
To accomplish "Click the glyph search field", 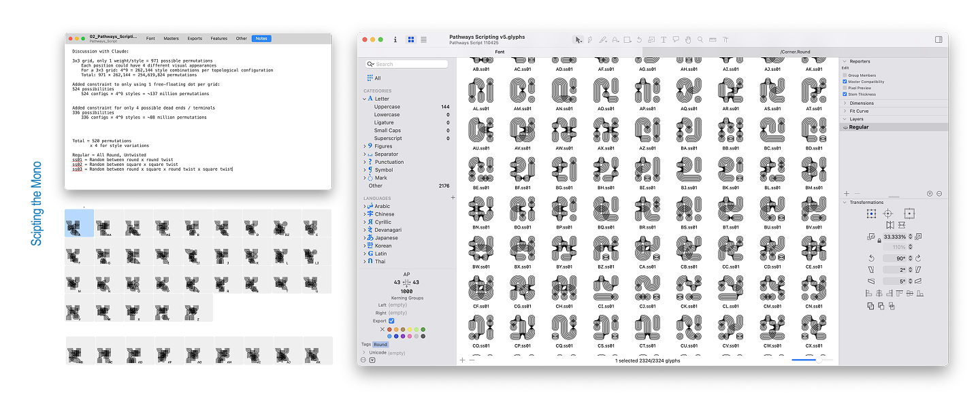I will 408,64.
